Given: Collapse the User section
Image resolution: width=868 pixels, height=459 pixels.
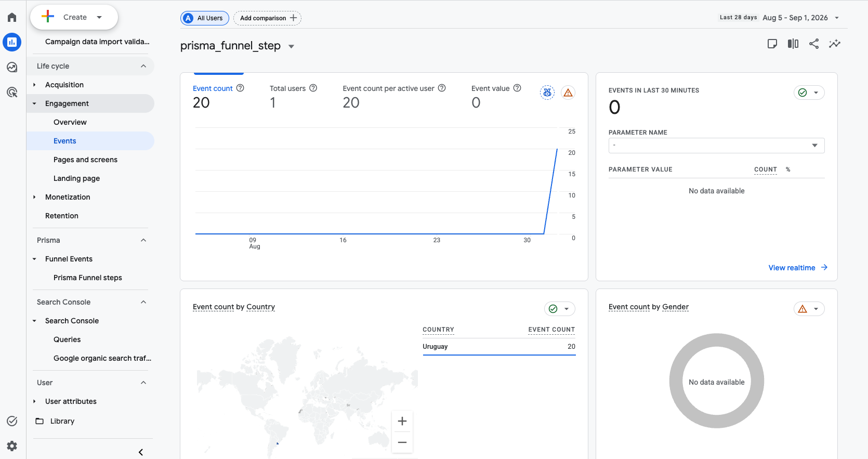Looking at the screenshot, I should click(x=143, y=383).
